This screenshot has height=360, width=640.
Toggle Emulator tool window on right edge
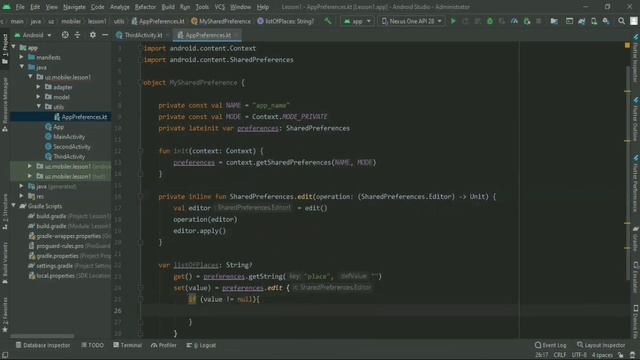pyautogui.click(x=636, y=278)
